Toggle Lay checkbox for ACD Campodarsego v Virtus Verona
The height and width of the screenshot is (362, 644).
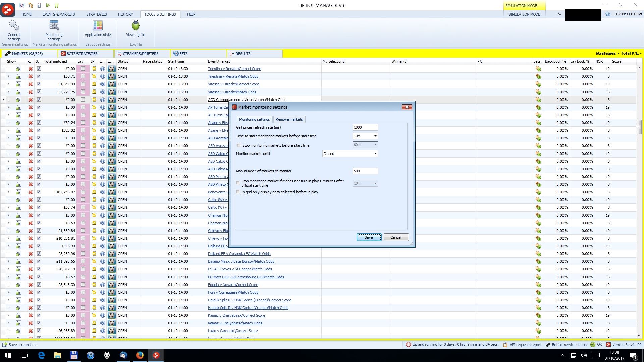point(83,100)
